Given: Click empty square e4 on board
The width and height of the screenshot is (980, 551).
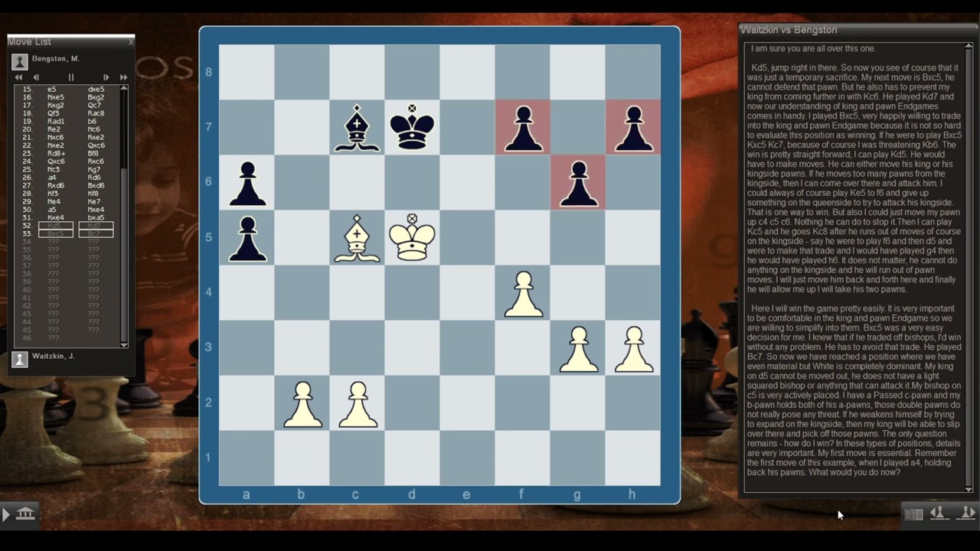Looking at the screenshot, I should (x=467, y=292).
